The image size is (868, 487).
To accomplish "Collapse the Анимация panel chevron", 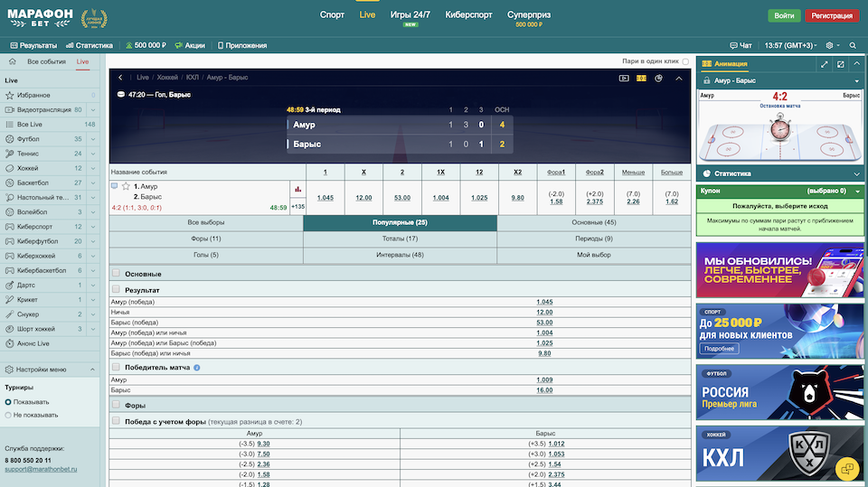I will [x=856, y=63].
